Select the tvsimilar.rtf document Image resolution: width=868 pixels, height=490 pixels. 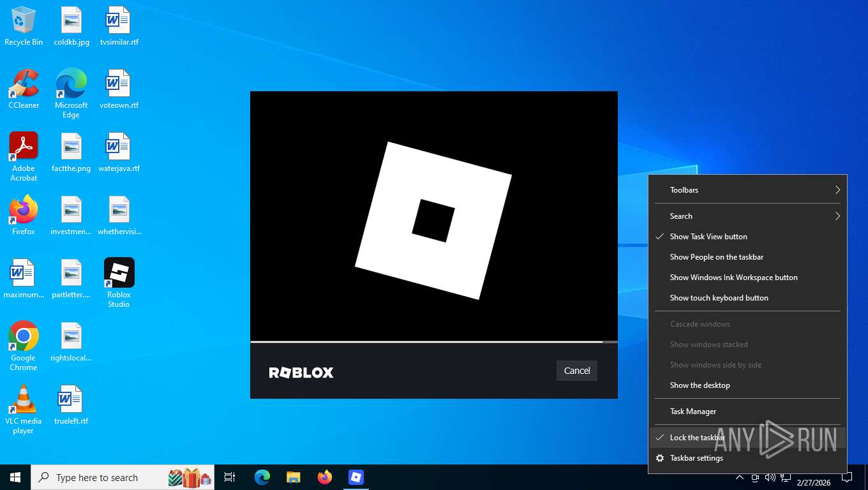coord(119,27)
